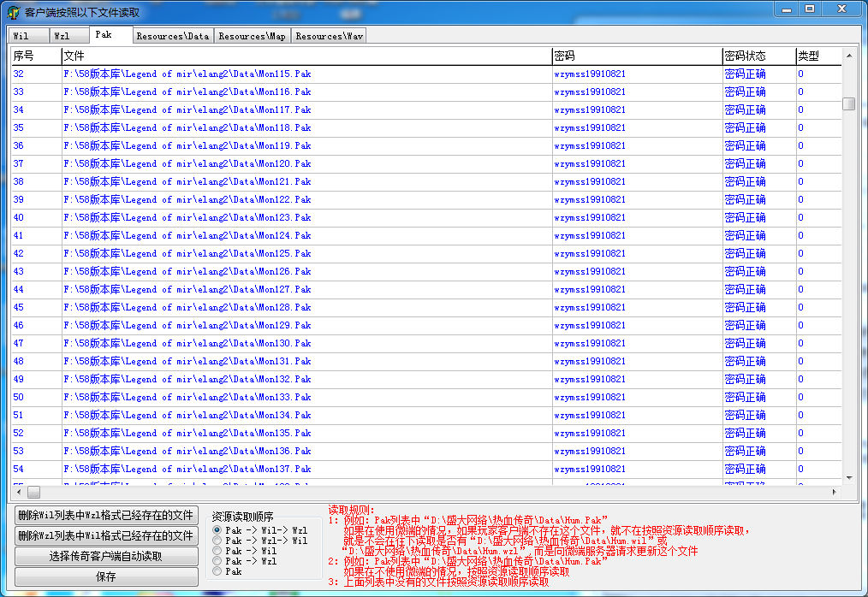
Task: Choose the Pak -> Wzl radio option
Action: click(x=217, y=561)
